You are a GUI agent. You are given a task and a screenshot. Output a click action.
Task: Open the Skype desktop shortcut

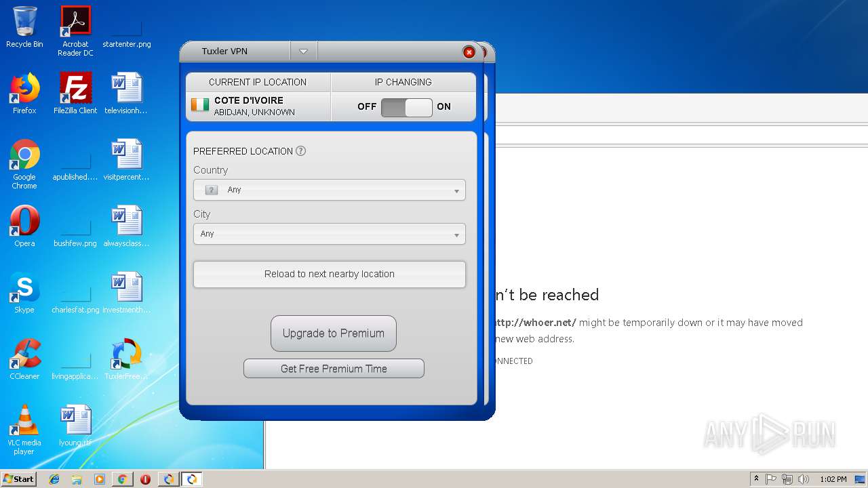pyautogui.click(x=24, y=293)
